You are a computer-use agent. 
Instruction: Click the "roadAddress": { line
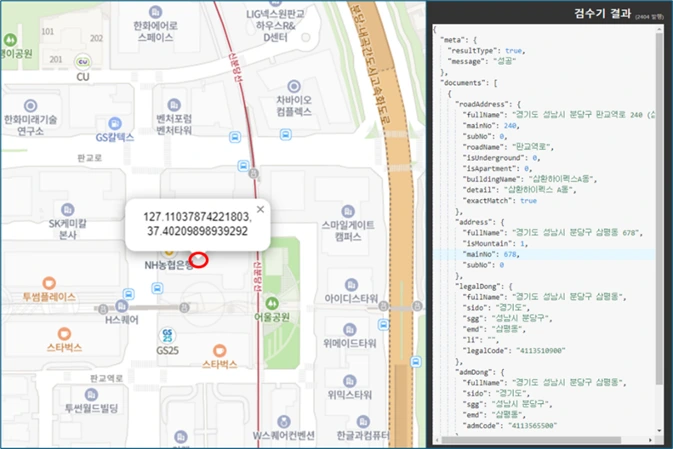488,104
